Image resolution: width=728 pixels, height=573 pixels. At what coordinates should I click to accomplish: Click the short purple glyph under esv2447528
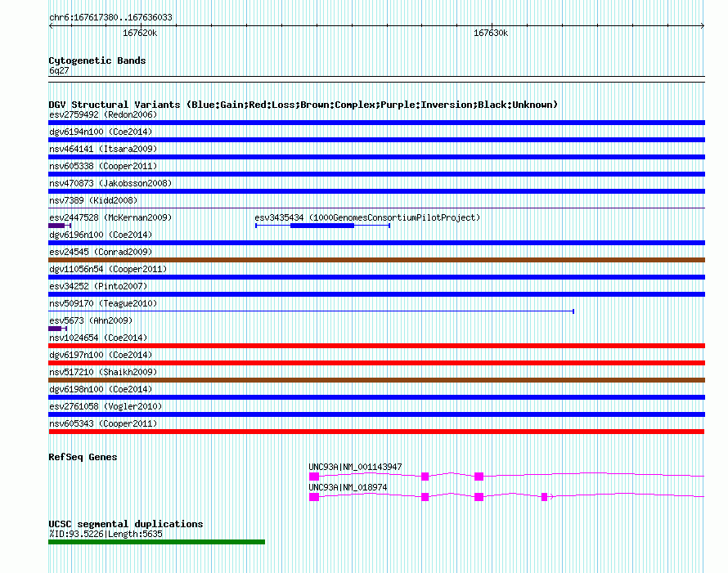point(60,226)
